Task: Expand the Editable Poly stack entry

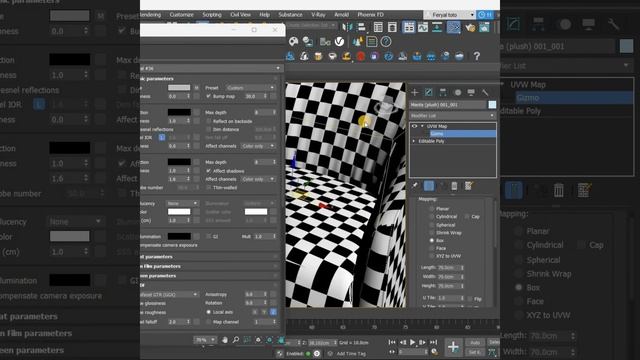Action: pos(414,141)
